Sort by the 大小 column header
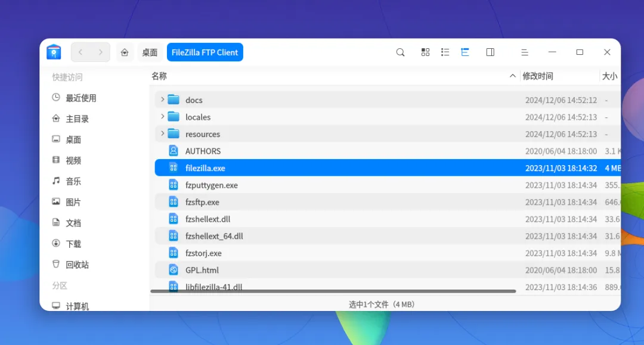 click(609, 76)
